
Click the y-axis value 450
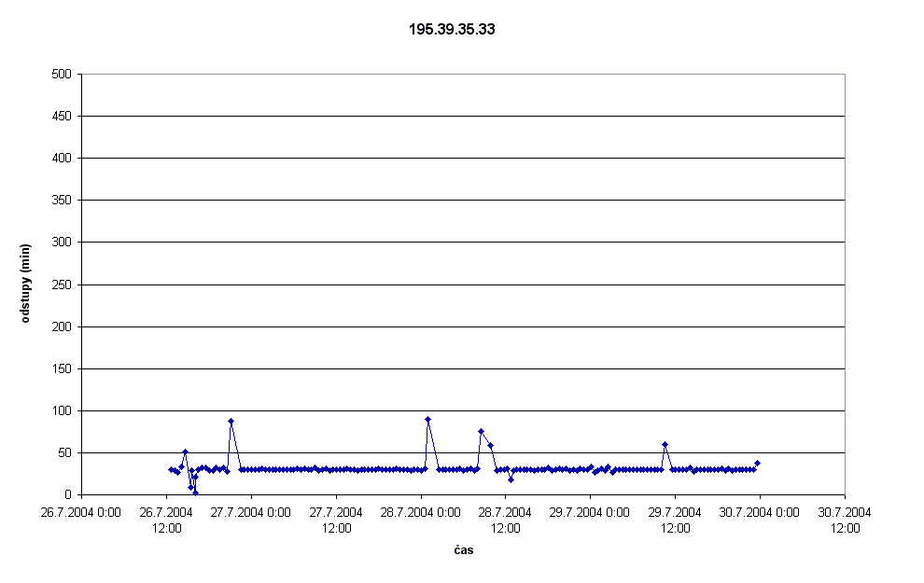pos(62,116)
